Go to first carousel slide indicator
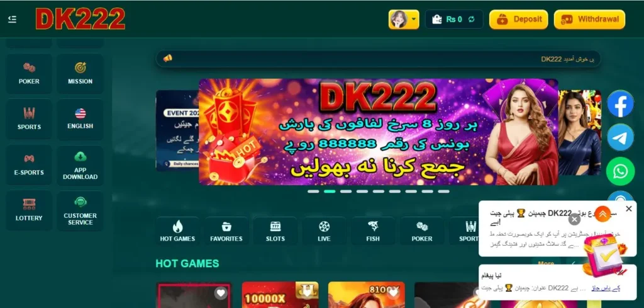This screenshot has width=644, height=308. click(313, 191)
